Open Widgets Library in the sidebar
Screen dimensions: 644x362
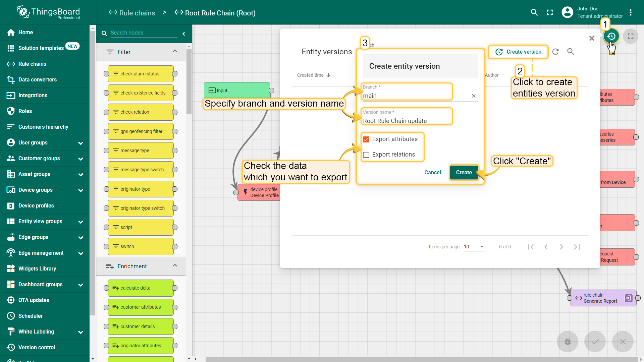[45, 268]
